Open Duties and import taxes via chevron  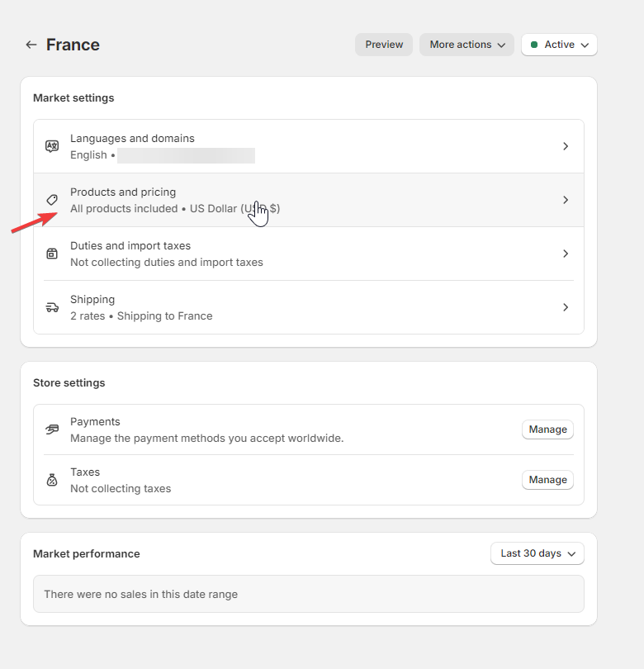pyautogui.click(x=566, y=254)
